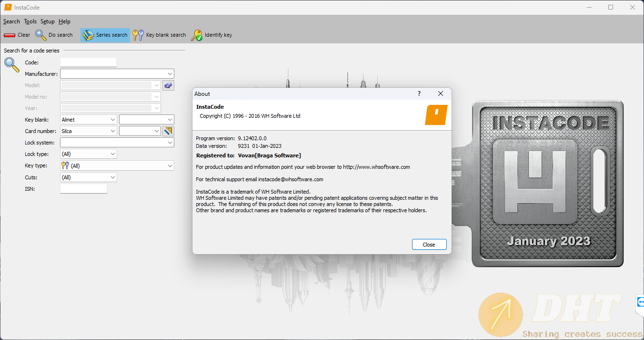Image resolution: width=644 pixels, height=340 pixels.
Task: Expand the Manufacturer dropdown
Action: pos(170,74)
